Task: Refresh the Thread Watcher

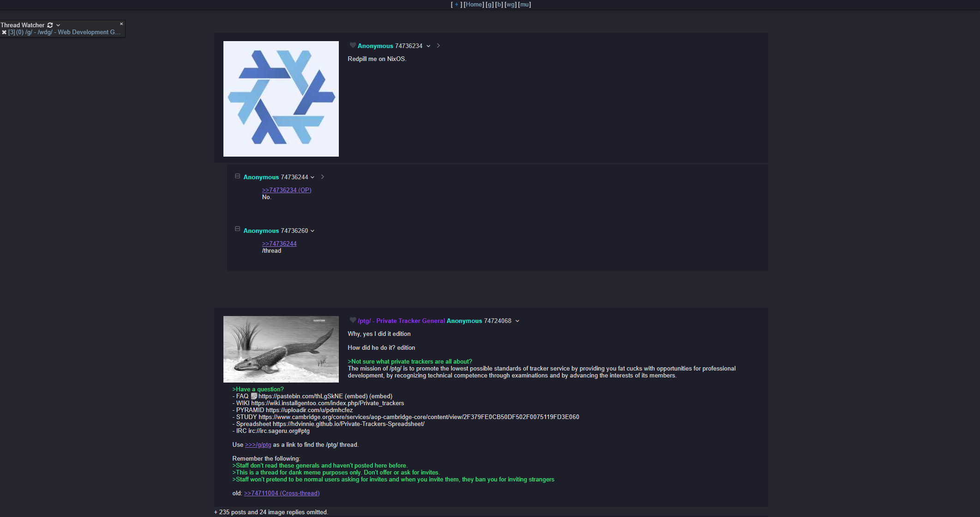Action: click(50, 25)
